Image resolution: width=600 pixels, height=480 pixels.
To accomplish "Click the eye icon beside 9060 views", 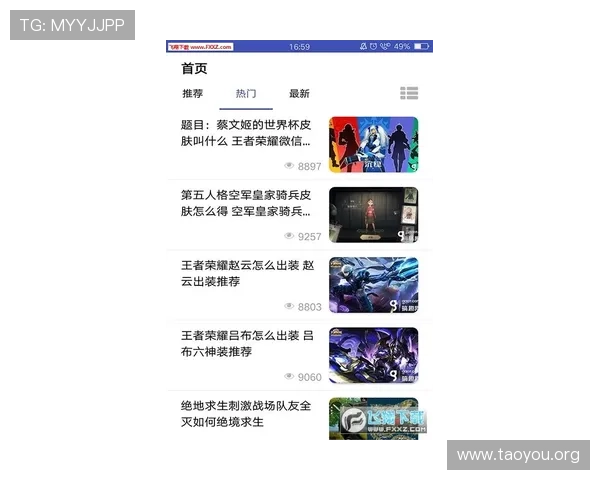I will (289, 376).
